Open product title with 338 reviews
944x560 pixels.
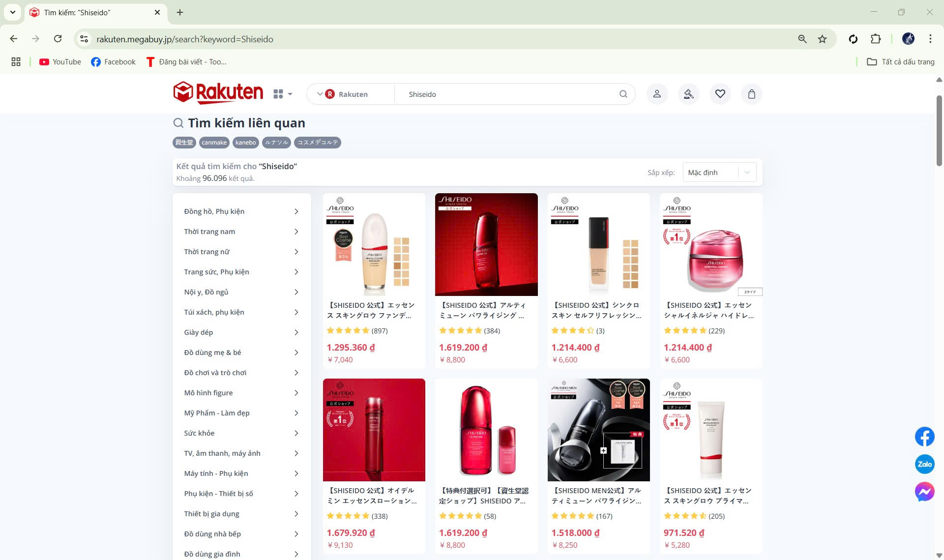tap(372, 496)
